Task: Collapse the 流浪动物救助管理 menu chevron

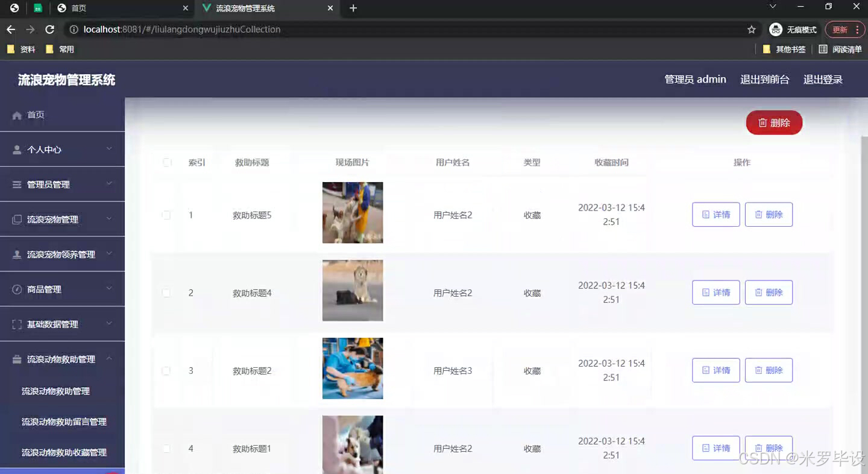Action: pyautogui.click(x=109, y=359)
